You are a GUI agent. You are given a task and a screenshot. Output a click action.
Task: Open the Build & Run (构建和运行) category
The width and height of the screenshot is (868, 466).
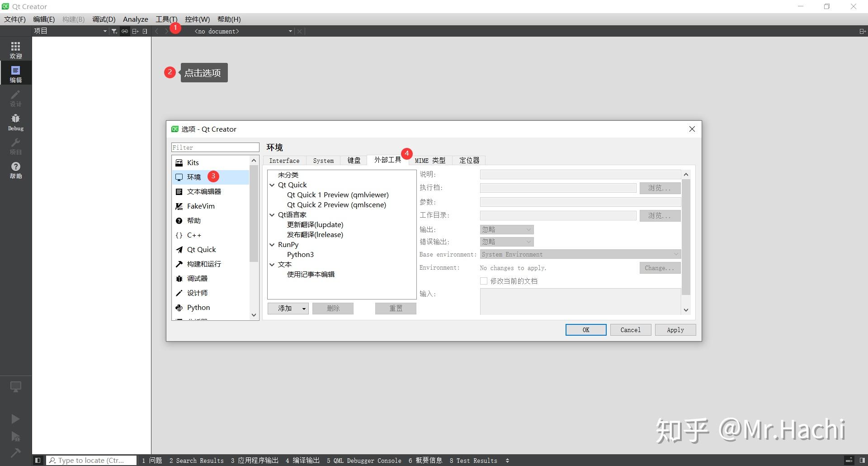pyautogui.click(x=211, y=264)
